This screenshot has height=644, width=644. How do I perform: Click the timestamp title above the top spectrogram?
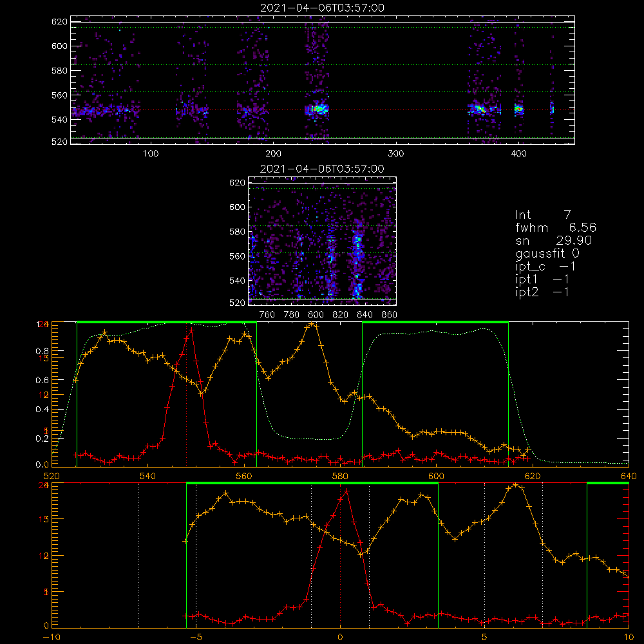[x=323, y=8]
